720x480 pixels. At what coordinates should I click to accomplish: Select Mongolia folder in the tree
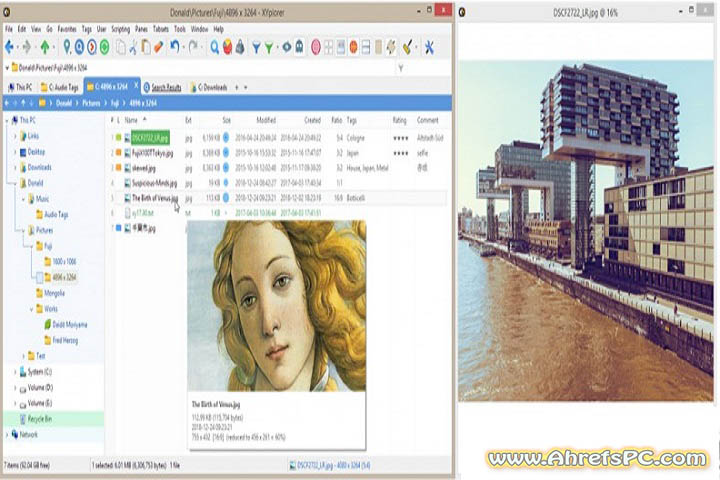50,293
